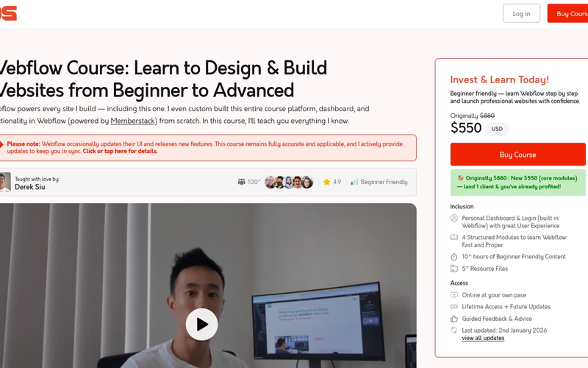The width and height of the screenshot is (588, 368).
Task: Click Buy Course button in top header
Action: pyautogui.click(x=567, y=13)
